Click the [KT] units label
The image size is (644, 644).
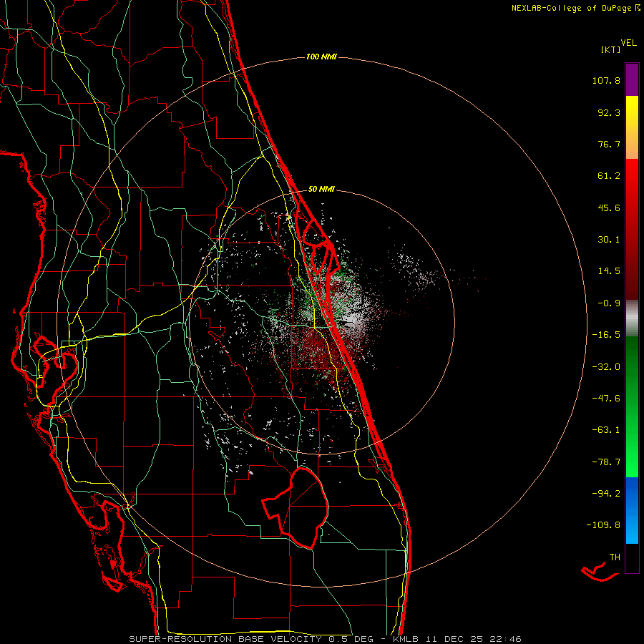pyautogui.click(x=611, y=49)
